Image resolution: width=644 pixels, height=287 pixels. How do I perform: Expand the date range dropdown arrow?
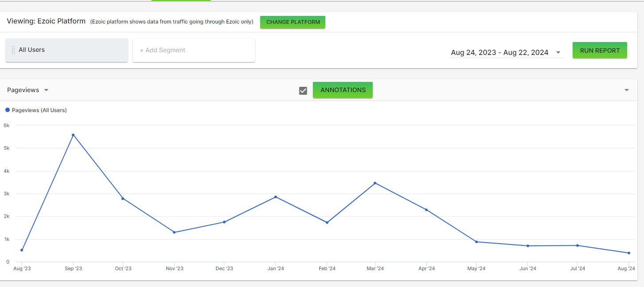[558, 52]
